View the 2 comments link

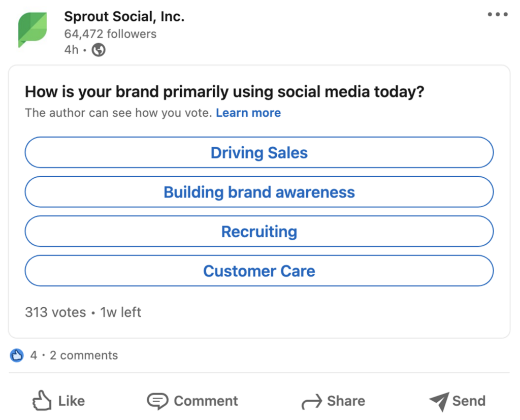tap(84, 356)
